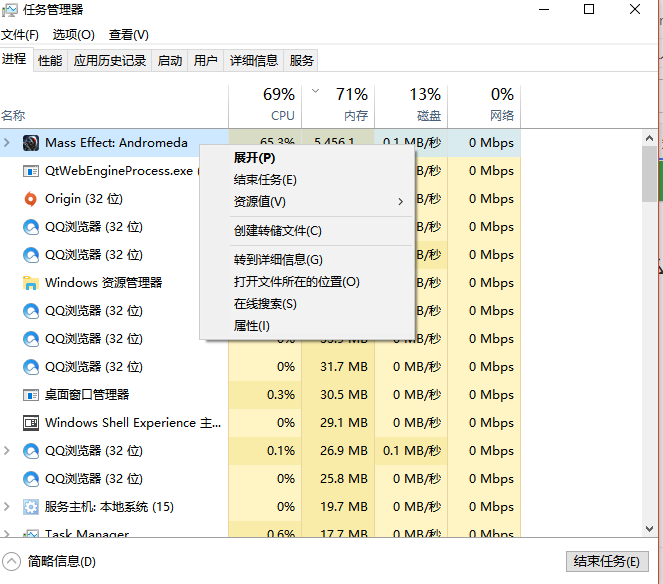
Task: Open the 选项(O) menu
Action: point(73,35)
